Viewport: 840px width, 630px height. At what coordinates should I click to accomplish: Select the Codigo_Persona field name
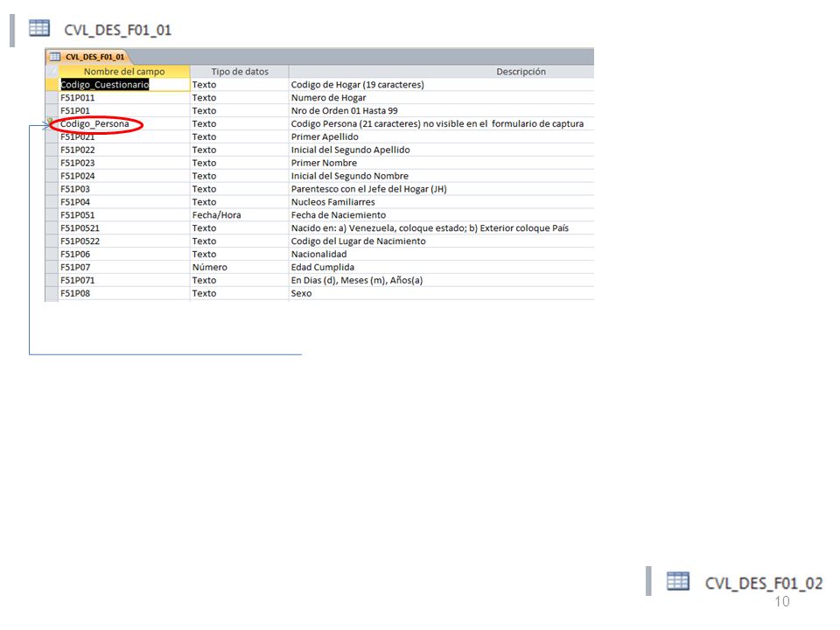point(94,123)
